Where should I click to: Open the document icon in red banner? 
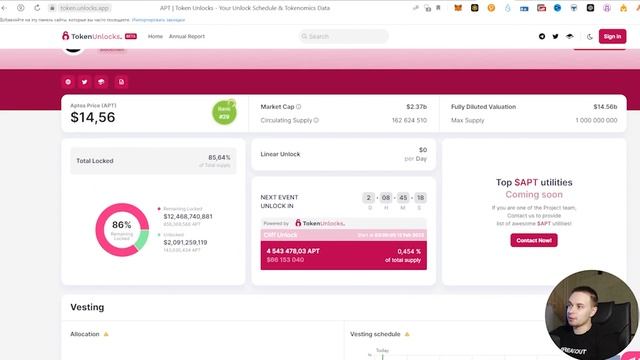click(x=121, y=82)
